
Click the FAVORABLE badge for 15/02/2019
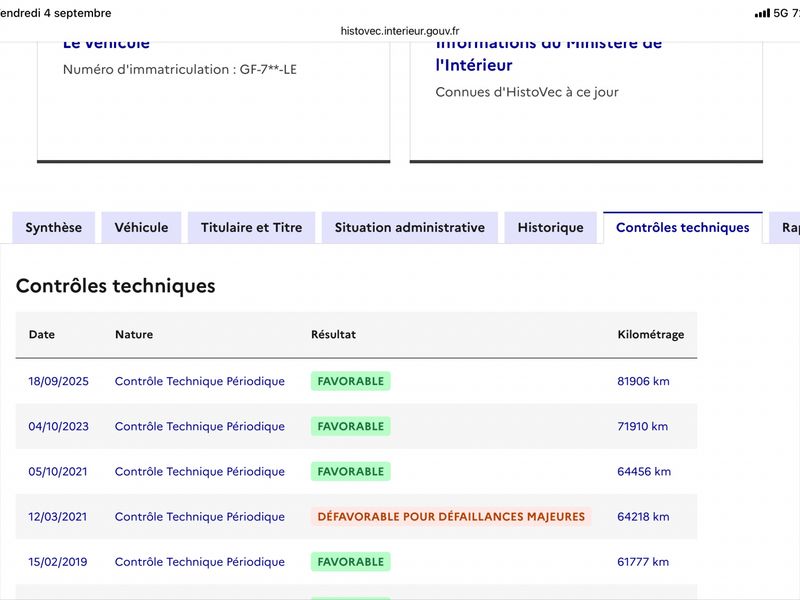351,562
